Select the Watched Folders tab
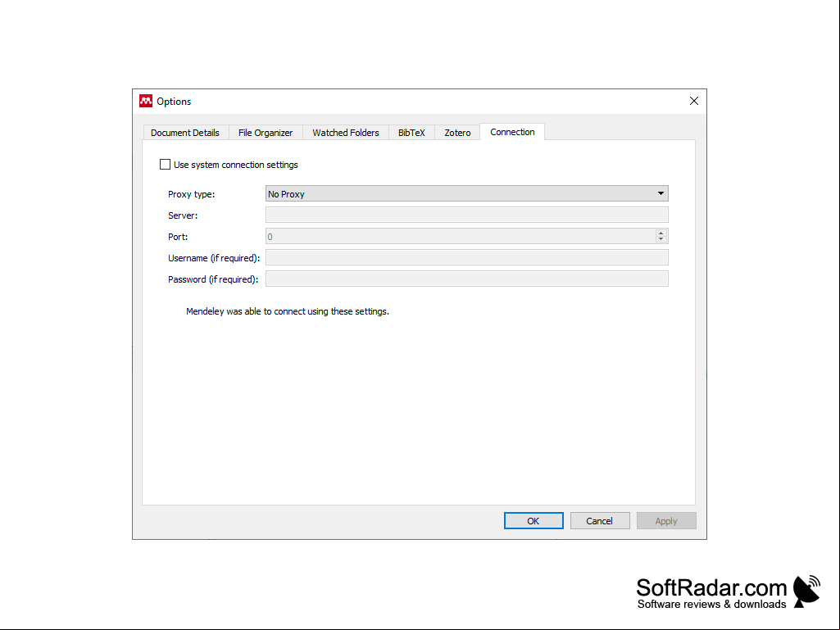 pyautogui.click(x=346, y=133)
